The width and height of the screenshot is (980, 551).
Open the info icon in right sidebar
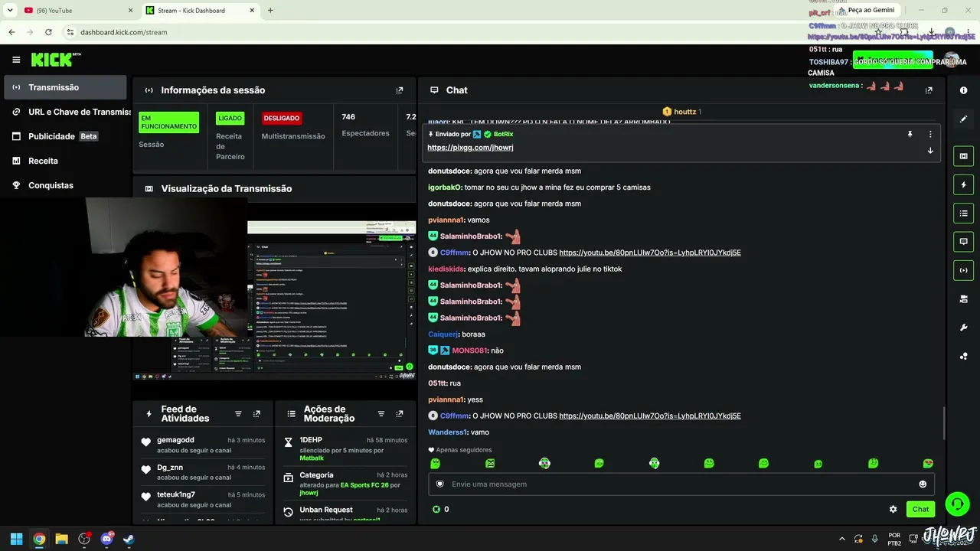coord(963,90)
